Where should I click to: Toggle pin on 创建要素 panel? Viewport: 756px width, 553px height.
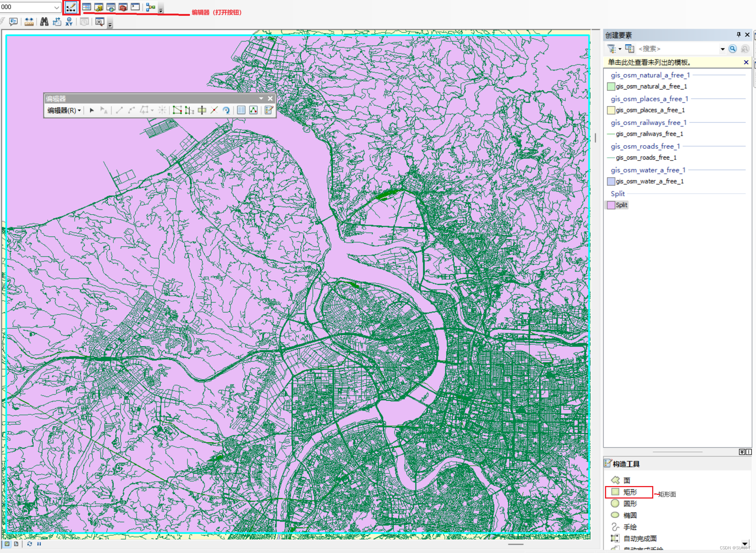738,35
